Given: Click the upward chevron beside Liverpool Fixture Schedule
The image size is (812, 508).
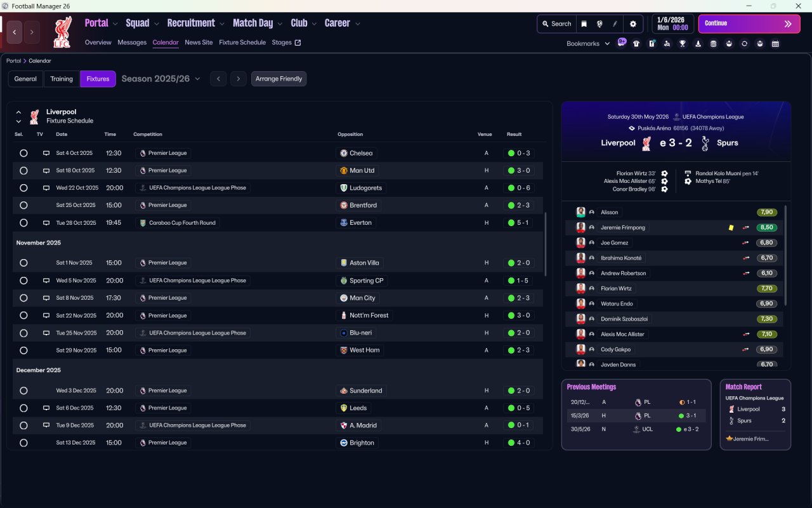Looking at the screenshot, I should [18, 112].
